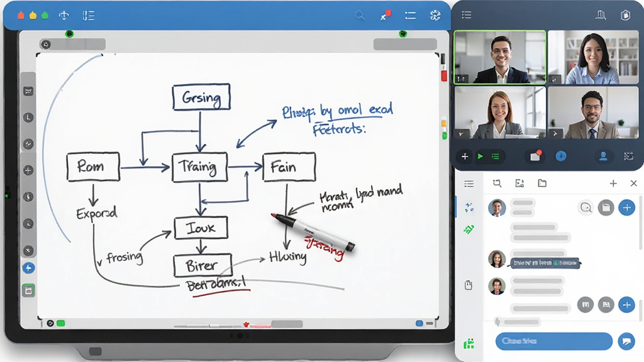644x362 pixels.
Task: Select the green square tool under the whiteboard toolbar
Action: pyautogui.click(x=28, y=290)
